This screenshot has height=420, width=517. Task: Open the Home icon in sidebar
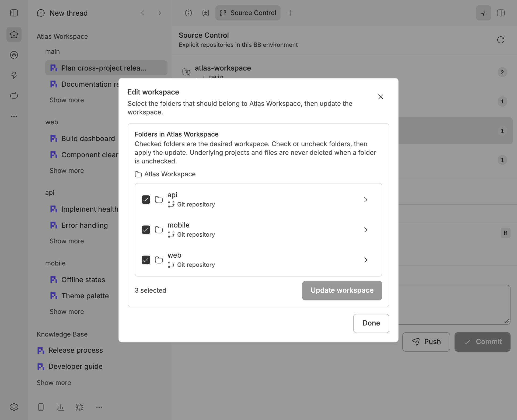click(14, 34)
